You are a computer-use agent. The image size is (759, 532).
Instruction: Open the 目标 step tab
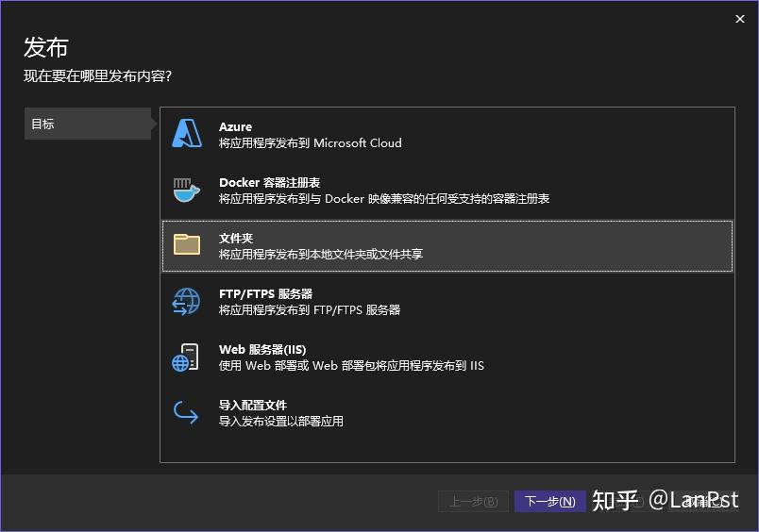[88, 124]
